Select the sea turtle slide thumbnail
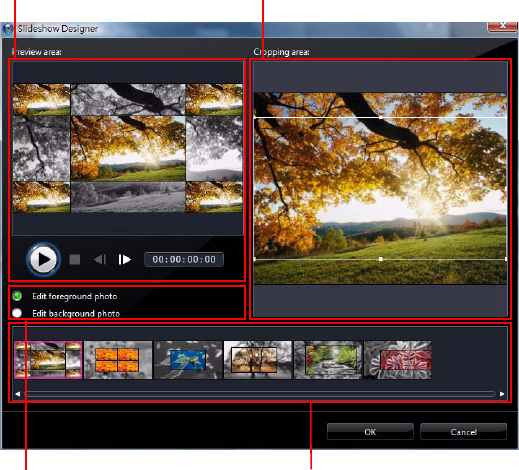This screenshot has width=519, height=470. point(188,360)
